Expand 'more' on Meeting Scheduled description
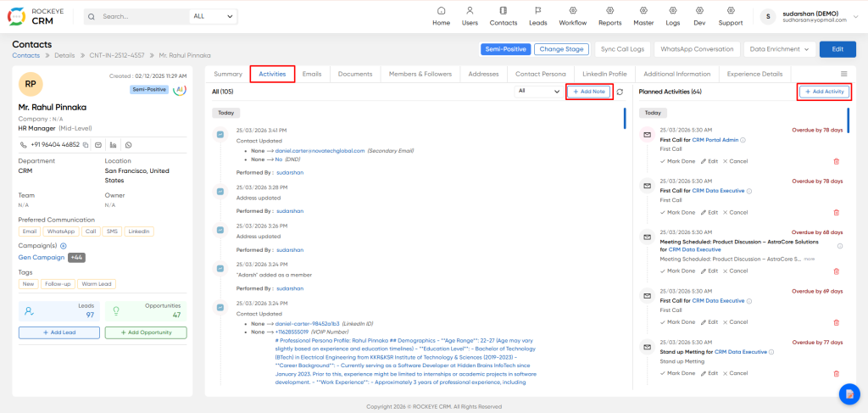 (x=810, y=259)
